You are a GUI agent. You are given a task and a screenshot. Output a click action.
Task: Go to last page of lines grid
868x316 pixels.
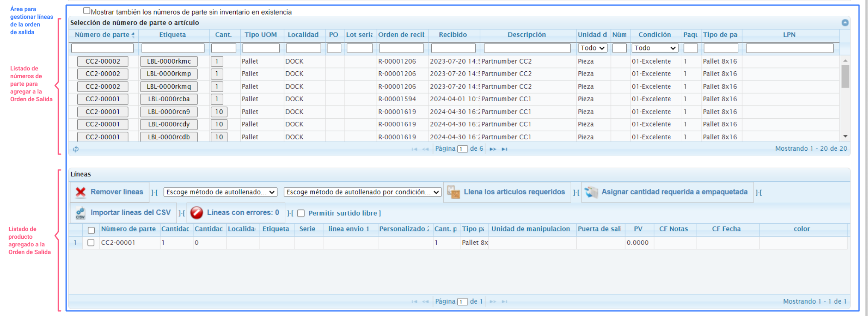(x=504, y=301)
